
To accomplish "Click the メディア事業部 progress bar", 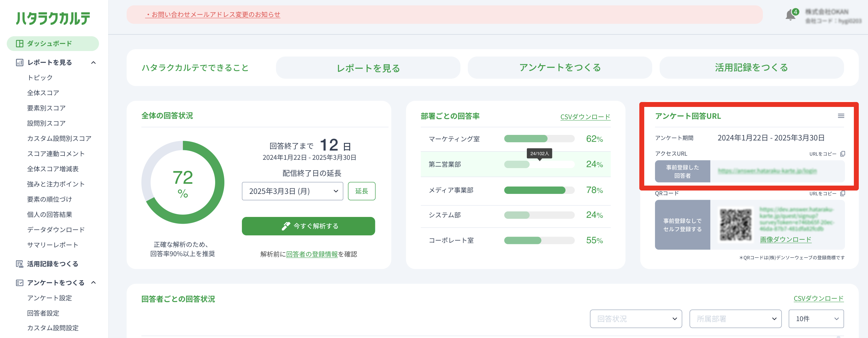I will 539,190.
